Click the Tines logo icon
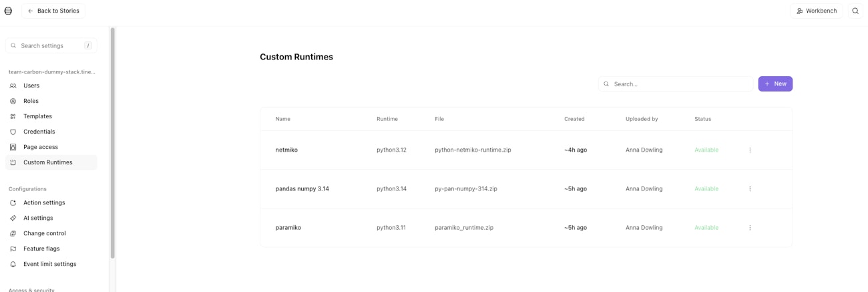The height and width of the screenshot is (292, 868). [8, 11]
